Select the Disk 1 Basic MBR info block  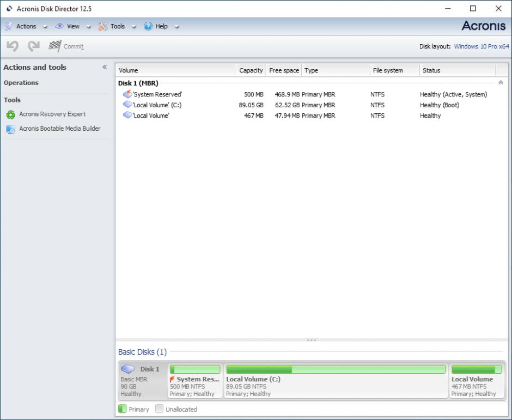[142, 381]
